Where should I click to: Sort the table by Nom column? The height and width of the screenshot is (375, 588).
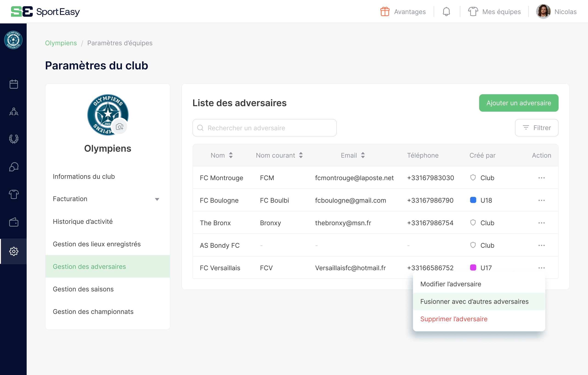coord(231,155)
